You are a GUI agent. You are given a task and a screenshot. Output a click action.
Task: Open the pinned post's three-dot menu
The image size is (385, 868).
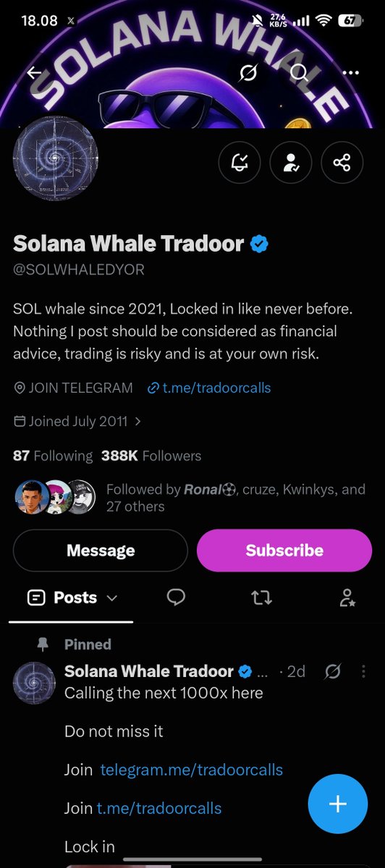coord(363,672)
